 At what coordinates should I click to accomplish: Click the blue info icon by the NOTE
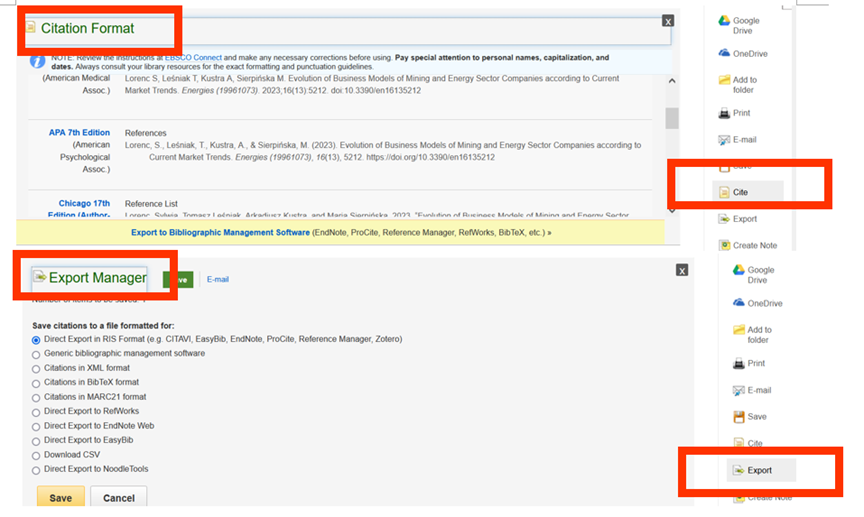tap(37, 61)
